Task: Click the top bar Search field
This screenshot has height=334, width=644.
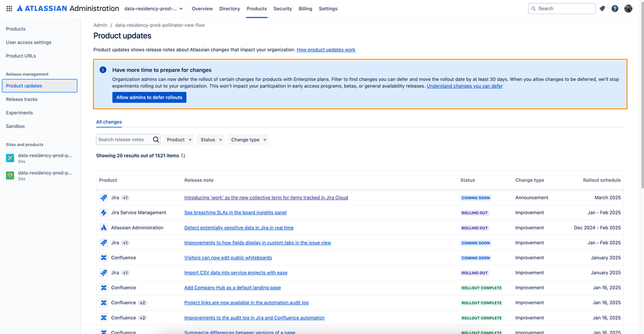Action: coord(561,8)
